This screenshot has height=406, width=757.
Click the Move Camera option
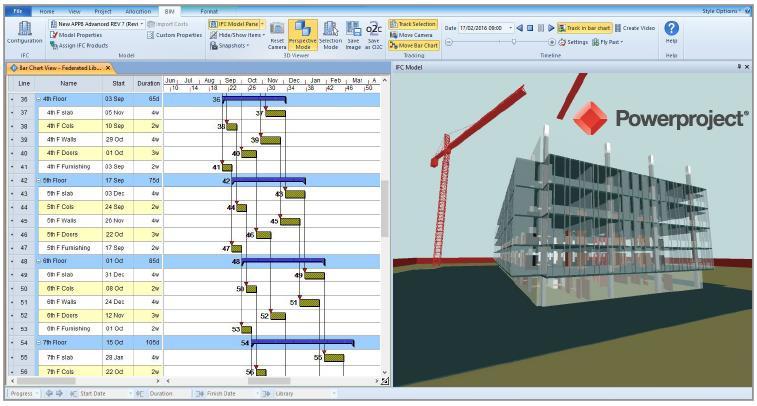point(411,35)
